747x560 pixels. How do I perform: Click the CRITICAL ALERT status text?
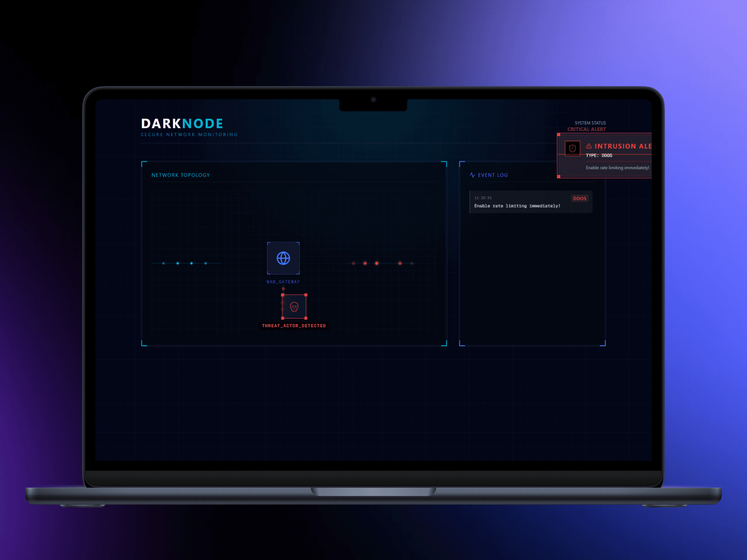(x=587, y=129)
